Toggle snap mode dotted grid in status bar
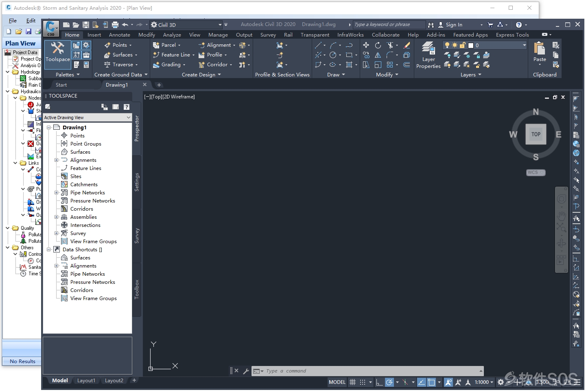 (x=363, y=382)
